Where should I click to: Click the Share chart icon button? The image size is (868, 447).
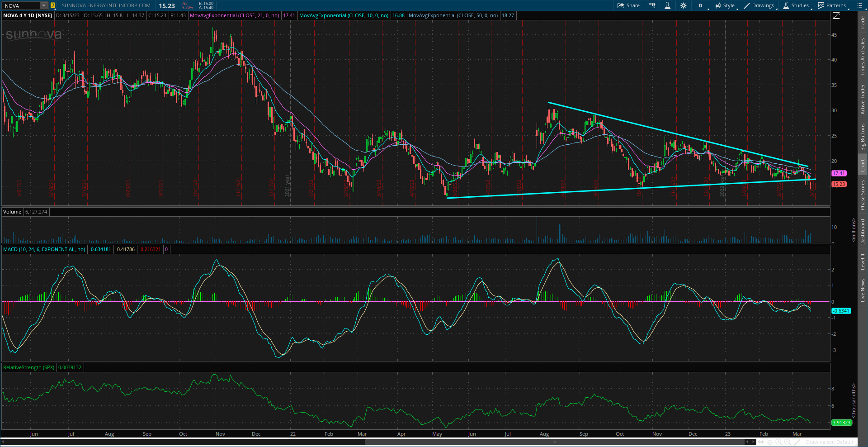point(628,5)
